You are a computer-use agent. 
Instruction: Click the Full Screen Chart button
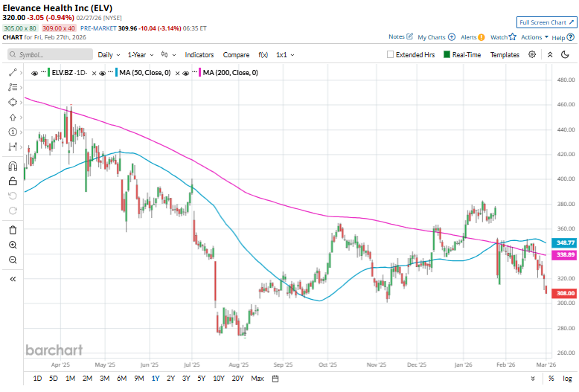(546, 23)
